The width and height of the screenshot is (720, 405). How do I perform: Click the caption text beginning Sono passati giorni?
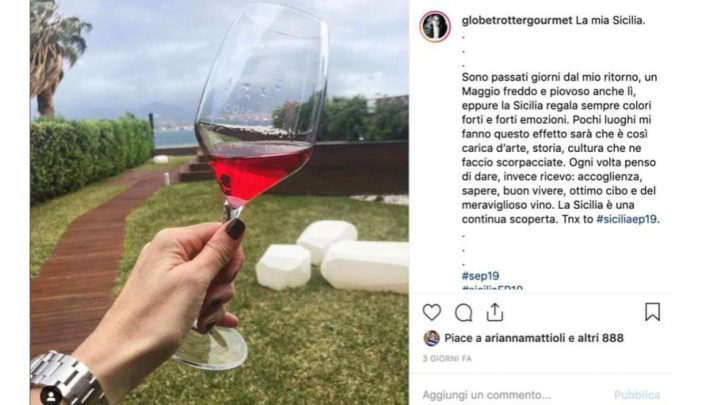561,148
